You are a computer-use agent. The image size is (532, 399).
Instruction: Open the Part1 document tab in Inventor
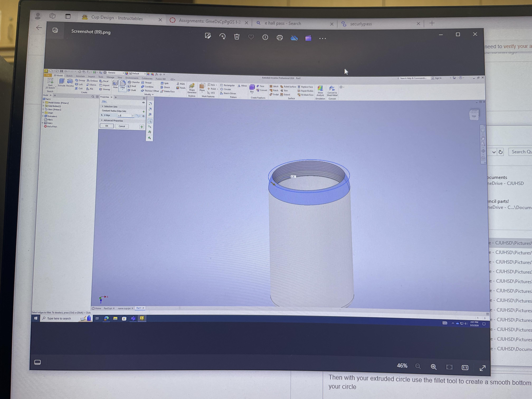click(x=140, y=308)
